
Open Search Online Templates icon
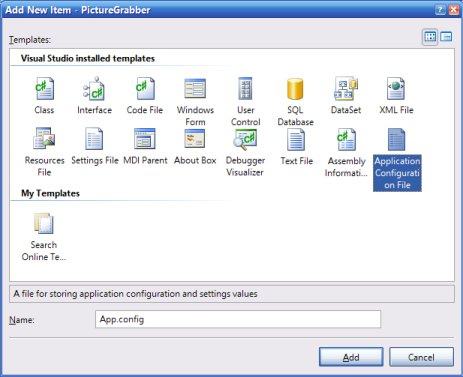44,223
